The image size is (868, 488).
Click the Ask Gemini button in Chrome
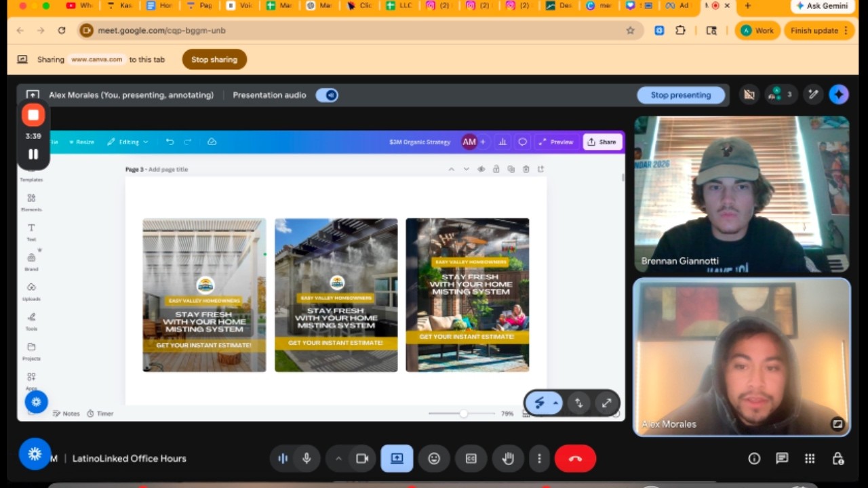click(822, 6)
